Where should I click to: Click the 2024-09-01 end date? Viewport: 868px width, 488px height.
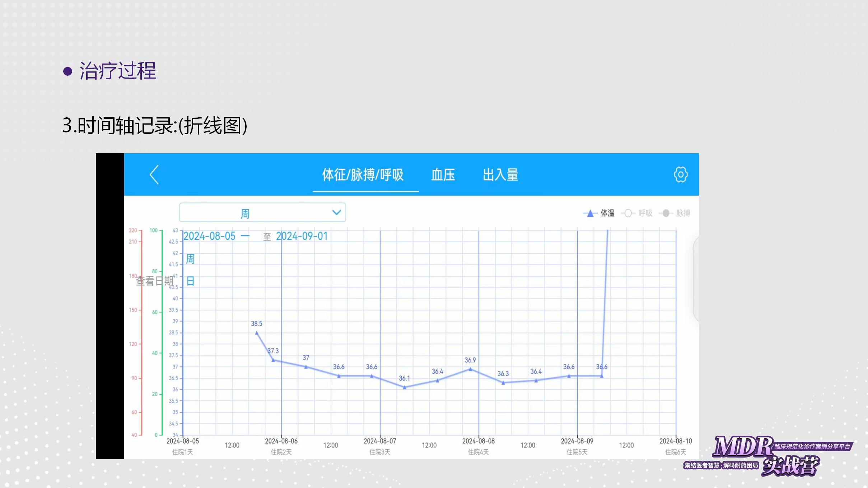[x=302, y=236]
